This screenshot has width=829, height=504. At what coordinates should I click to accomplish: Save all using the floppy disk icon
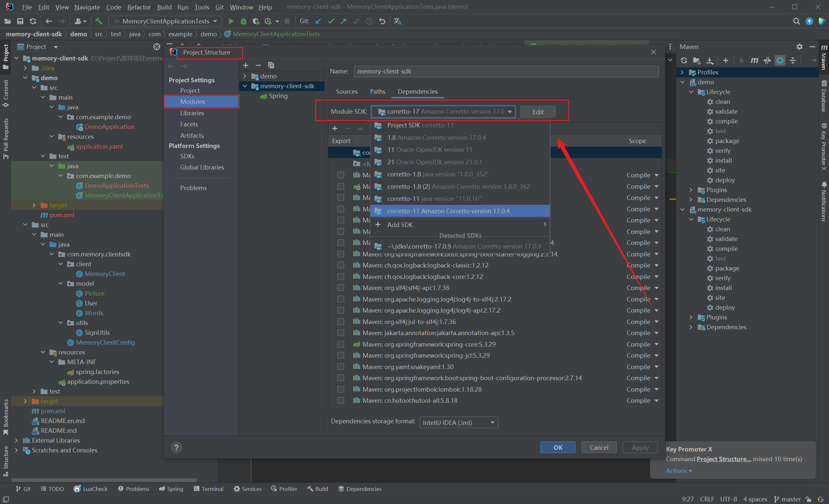tap(20, 21)
